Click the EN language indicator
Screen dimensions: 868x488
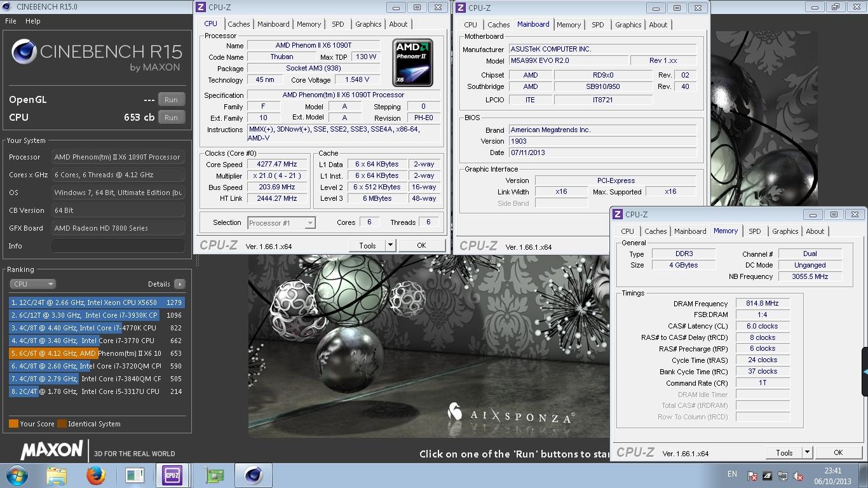point(732,474)
